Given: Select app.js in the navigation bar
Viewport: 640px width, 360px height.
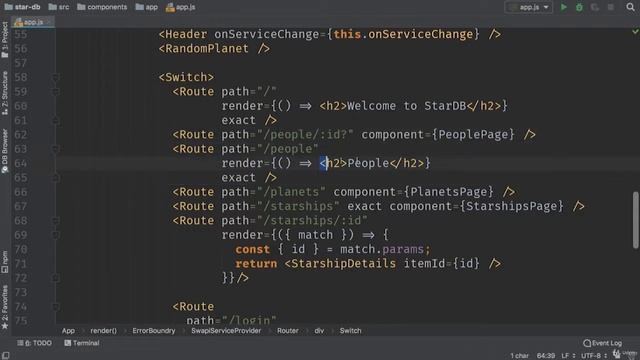Looking at the screenshot, I should coord(180,7).
